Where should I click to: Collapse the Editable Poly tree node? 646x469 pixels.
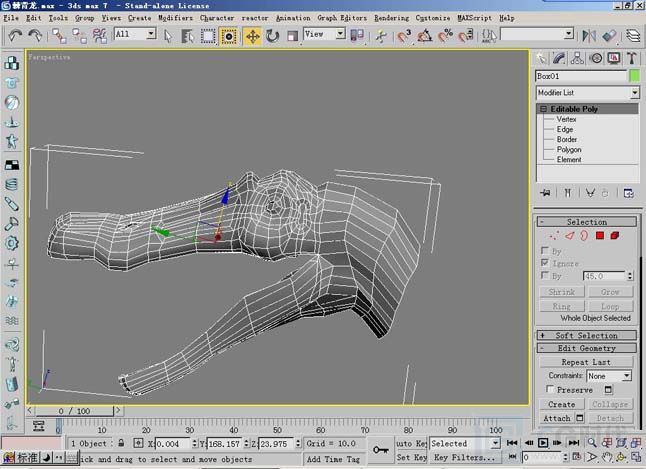coord(543,109)
